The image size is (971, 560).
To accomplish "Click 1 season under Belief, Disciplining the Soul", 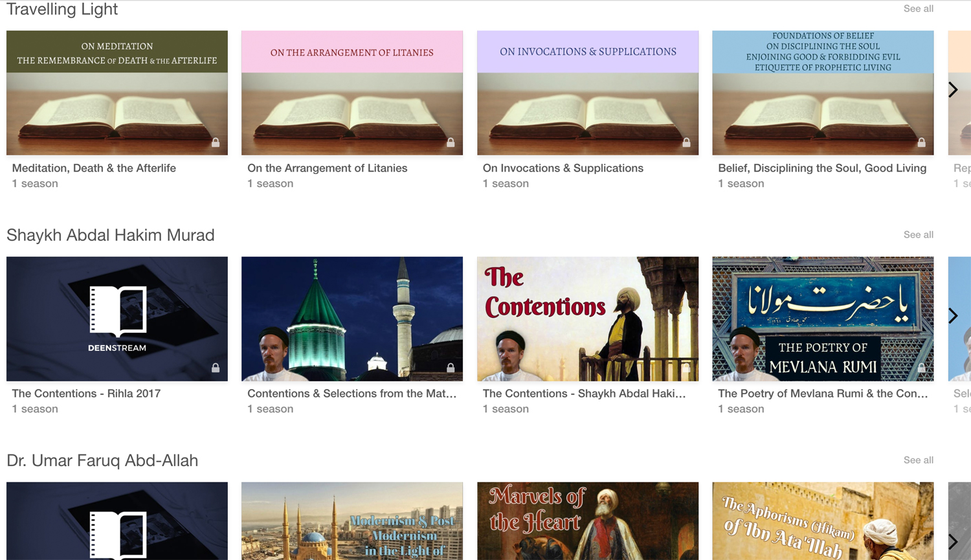I will (741, 183).
